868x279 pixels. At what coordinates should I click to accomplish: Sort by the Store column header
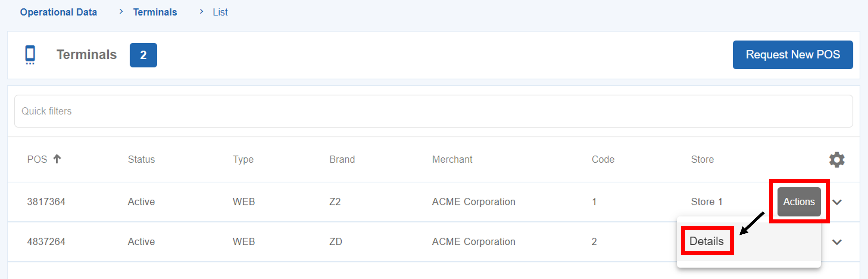point(702,159)
